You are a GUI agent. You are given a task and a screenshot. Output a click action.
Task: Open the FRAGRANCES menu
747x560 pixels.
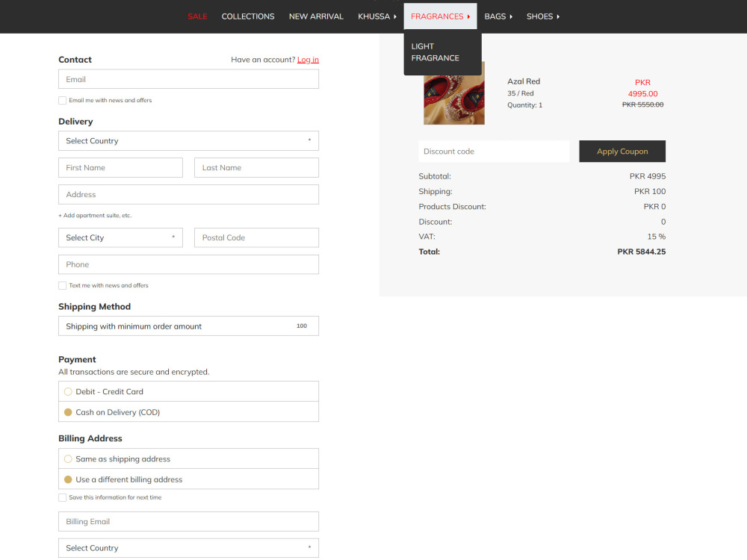pos(440,16)
